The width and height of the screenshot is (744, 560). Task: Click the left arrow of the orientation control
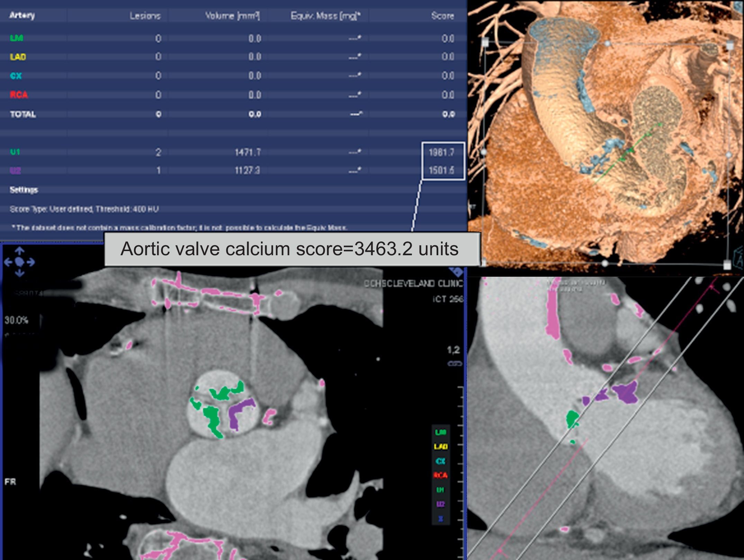pyautogui.click(x=8, y=262)
